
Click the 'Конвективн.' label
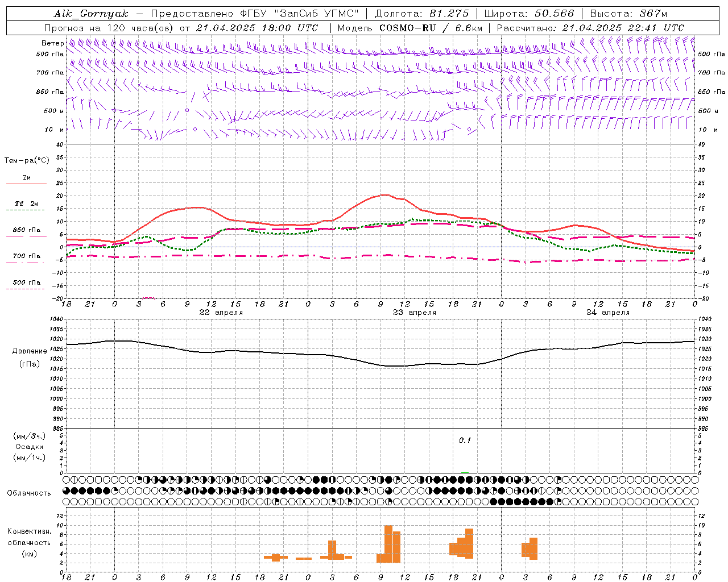(30, 531)
